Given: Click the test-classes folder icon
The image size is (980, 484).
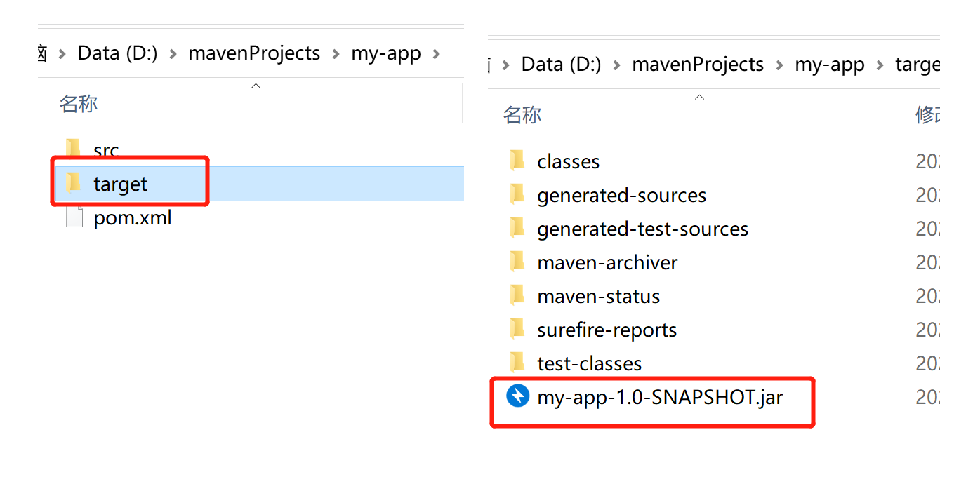Looking at the screenshot, I should pyautogui.click(x=517, y=363).
